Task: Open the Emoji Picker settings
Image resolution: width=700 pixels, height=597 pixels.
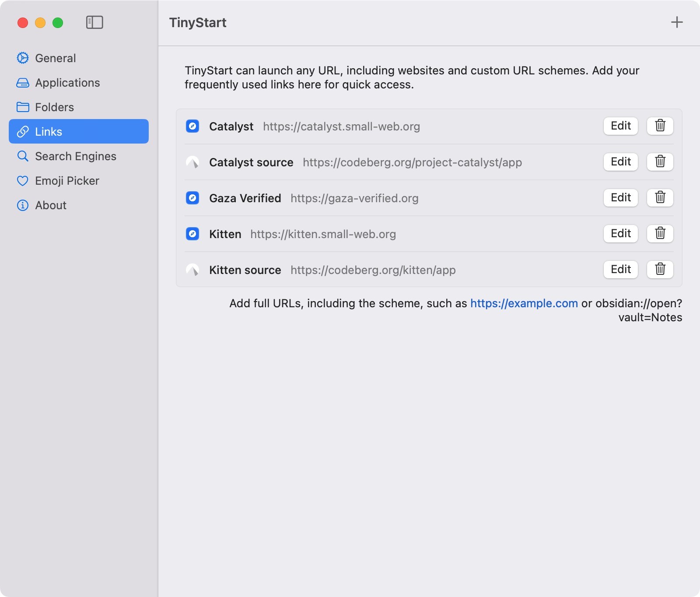Action: click(67, 181)
